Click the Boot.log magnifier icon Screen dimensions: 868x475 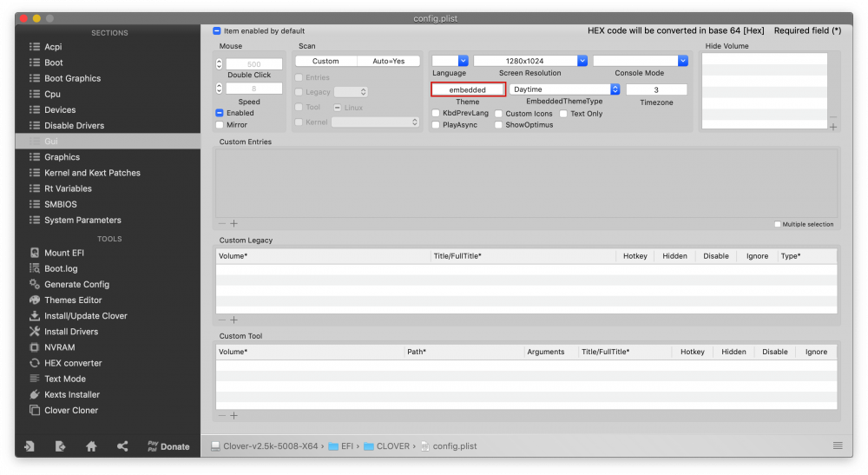pos(35,268)
